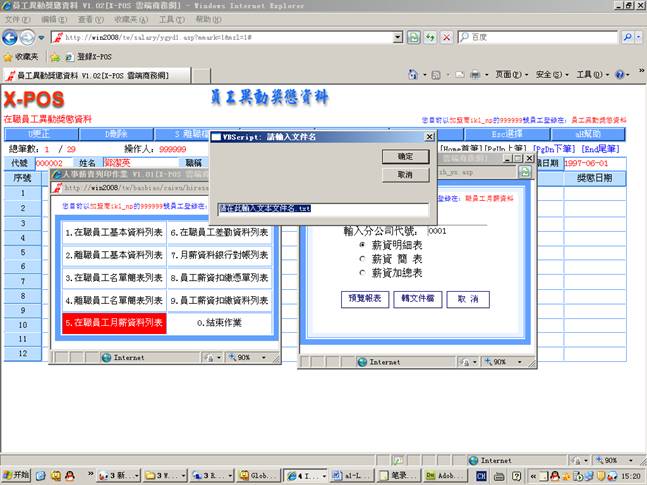Open the 查看(V) menu
This screenshot has height=485, width=647.
[90, 19]
